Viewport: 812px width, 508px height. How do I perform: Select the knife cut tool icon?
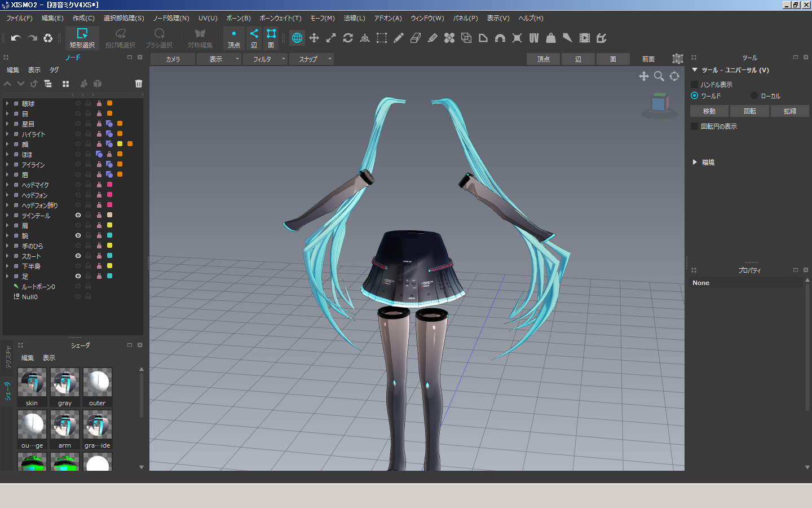tap(433, 38)
